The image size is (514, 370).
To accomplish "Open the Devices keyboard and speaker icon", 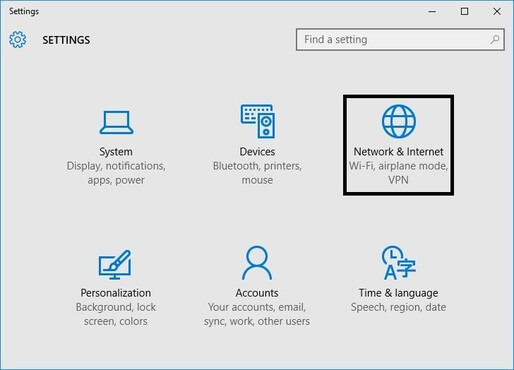I will tap(258, 121).
